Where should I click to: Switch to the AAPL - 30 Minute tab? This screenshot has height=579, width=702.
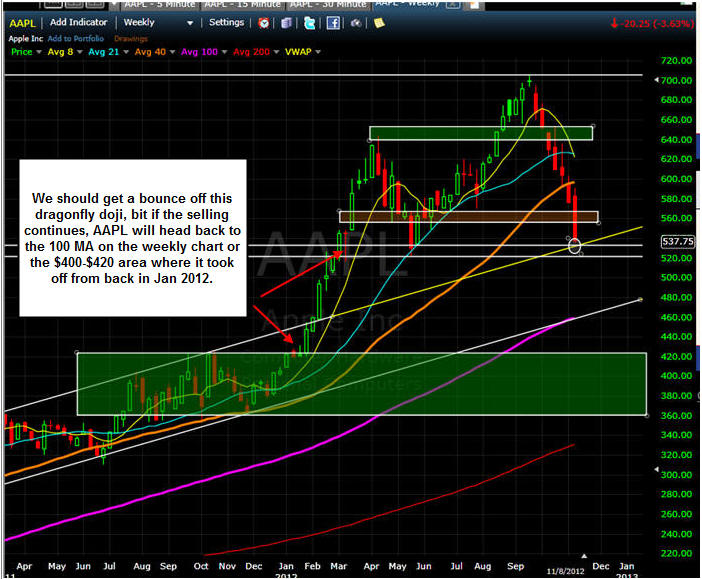pyautogui.click(x=328, y=4)
